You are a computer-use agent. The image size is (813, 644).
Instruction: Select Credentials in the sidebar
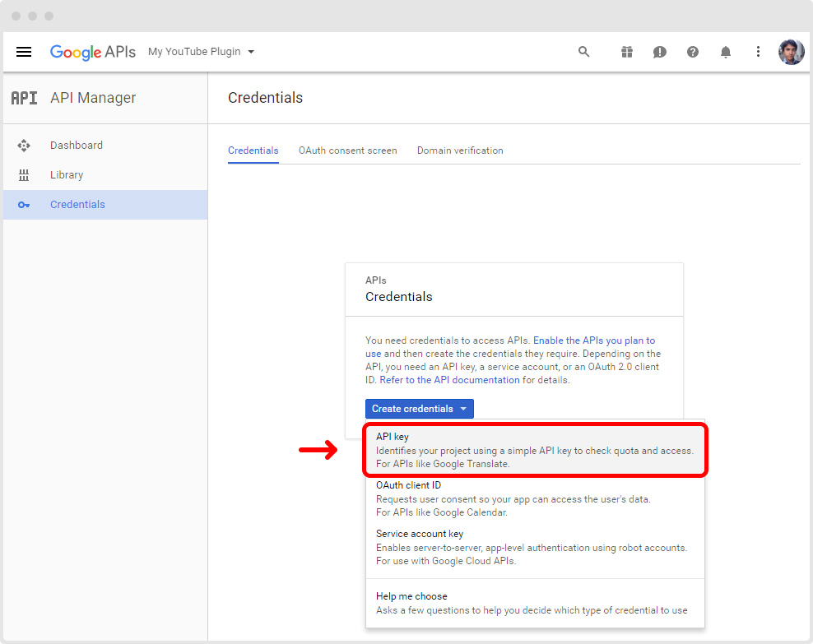[x=105, y=205]
